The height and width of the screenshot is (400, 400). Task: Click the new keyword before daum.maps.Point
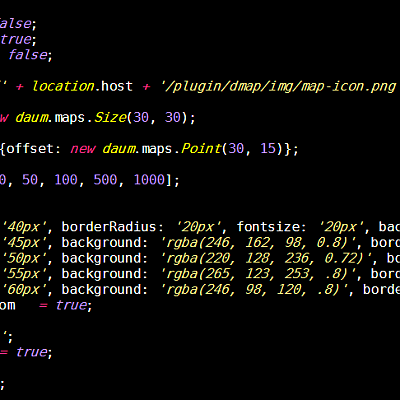pyautogui.click(x=83, y=149)
